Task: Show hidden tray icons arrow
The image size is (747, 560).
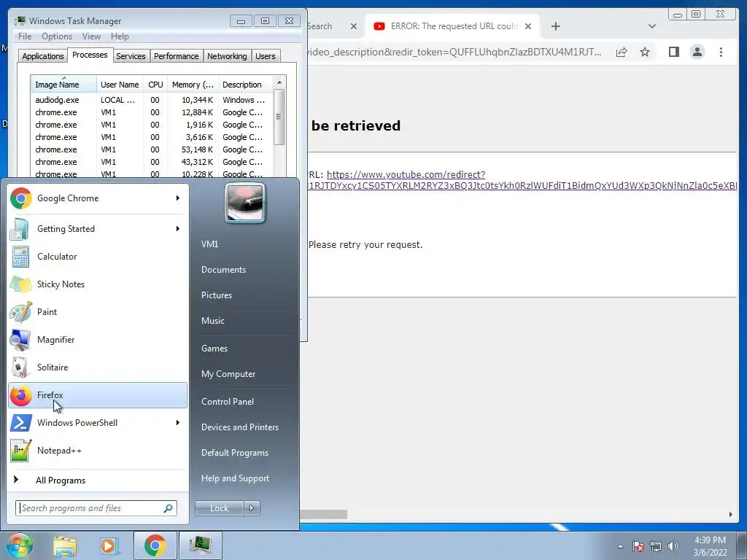Action: coord(620,546)
